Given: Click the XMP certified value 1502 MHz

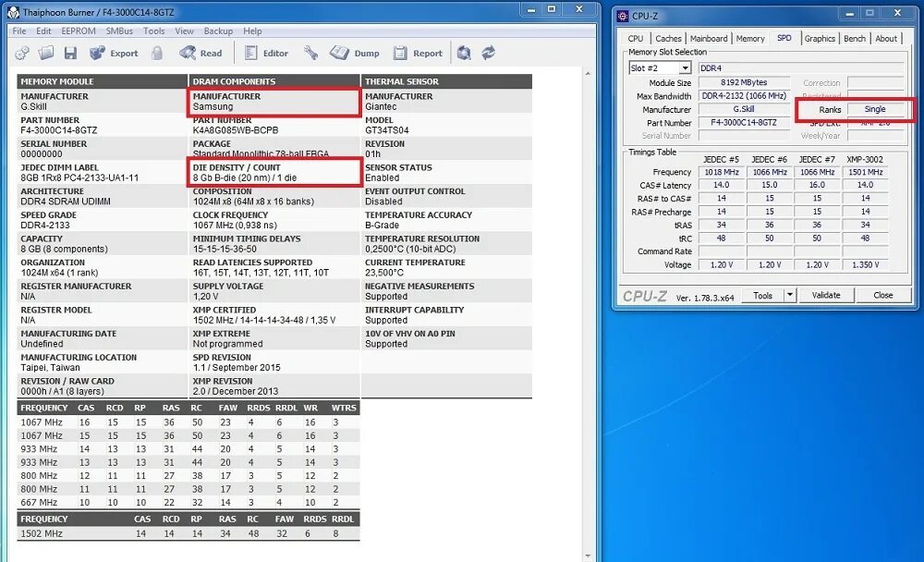Looking at the screenshot, I should pos(264,320).
